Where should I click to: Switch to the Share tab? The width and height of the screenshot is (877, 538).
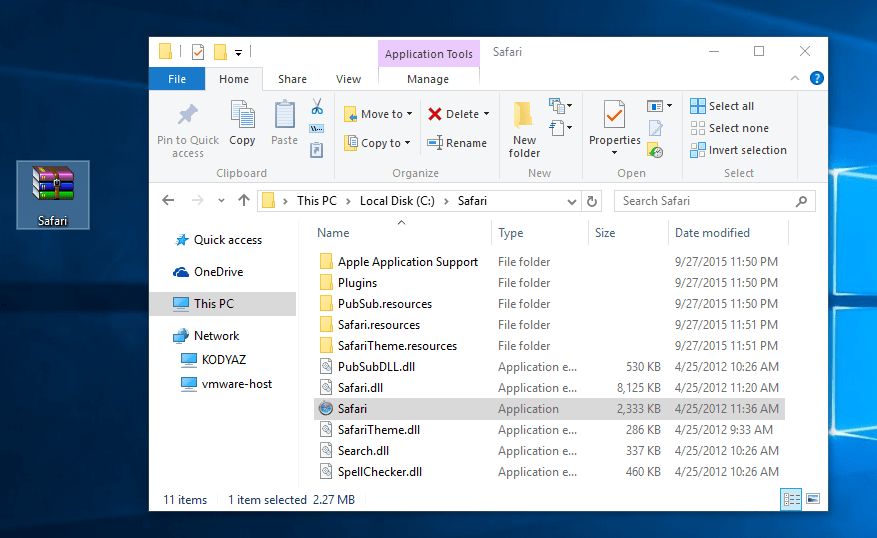tap(293, 79)
